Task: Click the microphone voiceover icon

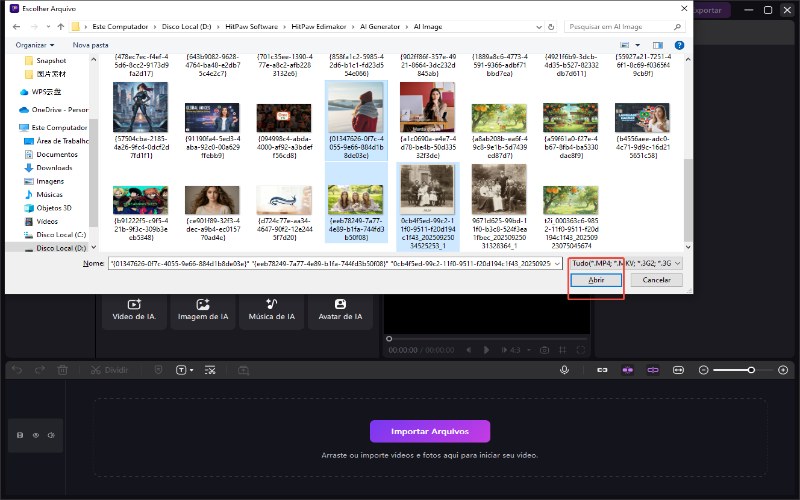Action: (x=565, y=370)
